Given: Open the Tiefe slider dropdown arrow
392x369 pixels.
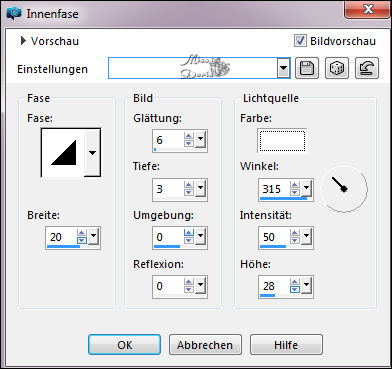Looking at the screenshot, I should (200, 189).
